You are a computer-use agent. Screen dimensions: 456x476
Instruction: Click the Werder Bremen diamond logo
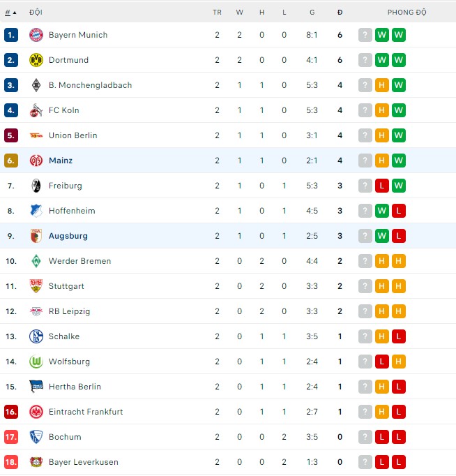[36, 261]
